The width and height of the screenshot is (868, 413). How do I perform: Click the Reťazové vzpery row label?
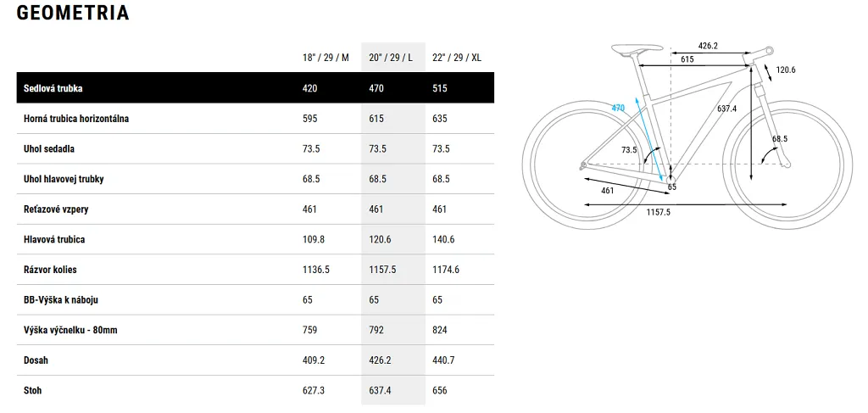click(x=57, y=209)
